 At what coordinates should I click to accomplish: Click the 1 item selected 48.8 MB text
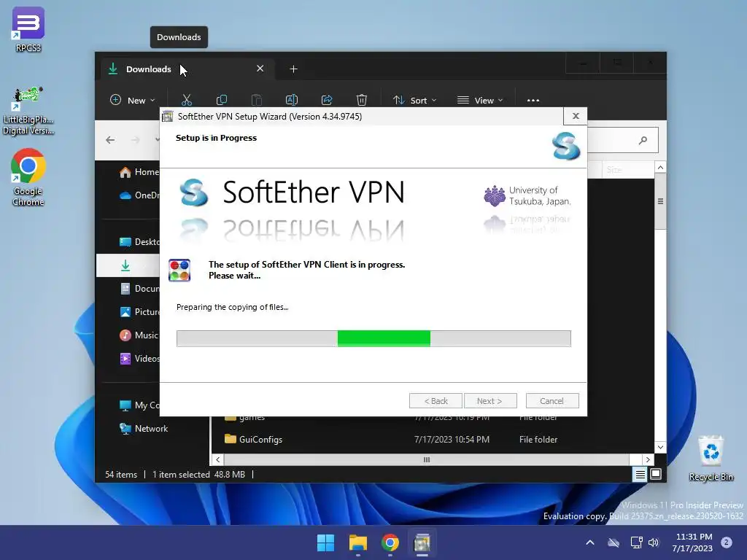tap(198, 474)
